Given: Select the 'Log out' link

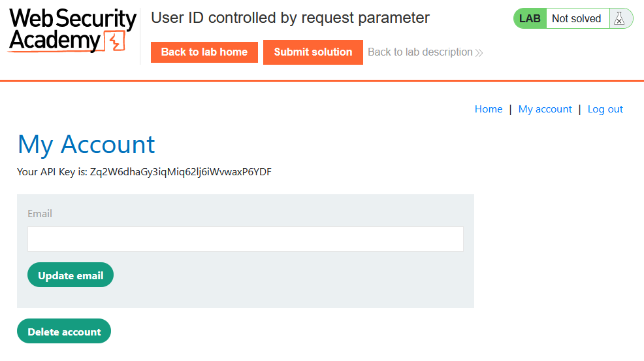Looking at the screenshot, I should pos(605,109).
